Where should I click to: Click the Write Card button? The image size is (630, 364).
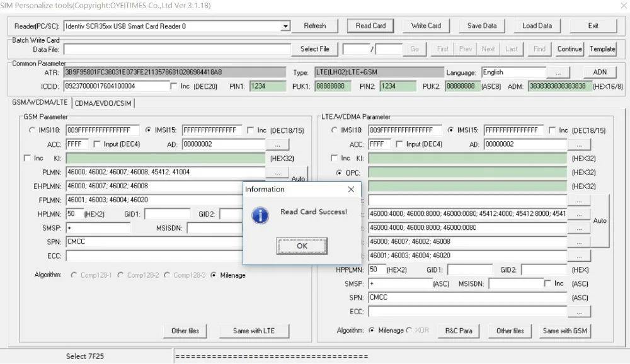point(426,26)
